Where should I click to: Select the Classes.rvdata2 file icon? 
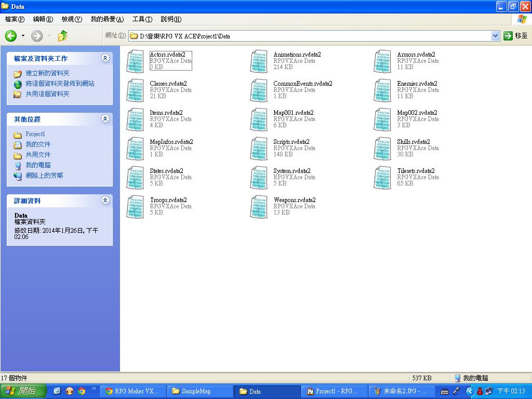coord(135,90)
